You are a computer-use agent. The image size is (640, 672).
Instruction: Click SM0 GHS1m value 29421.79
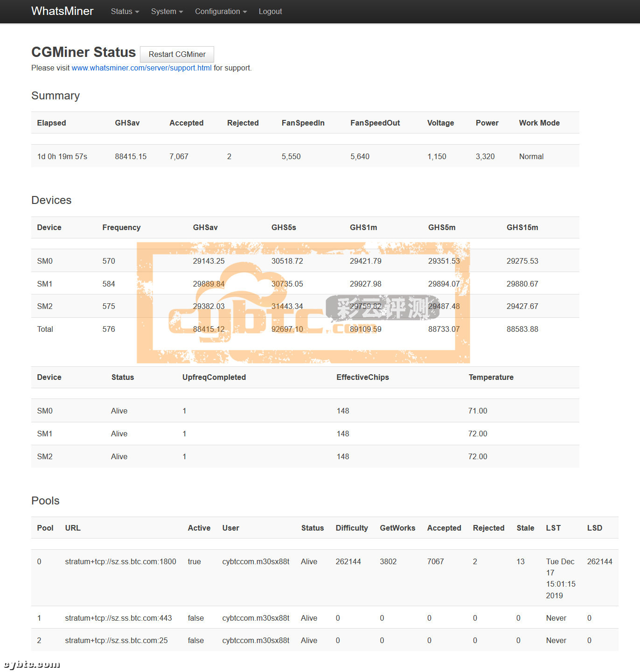pos(366,261)
